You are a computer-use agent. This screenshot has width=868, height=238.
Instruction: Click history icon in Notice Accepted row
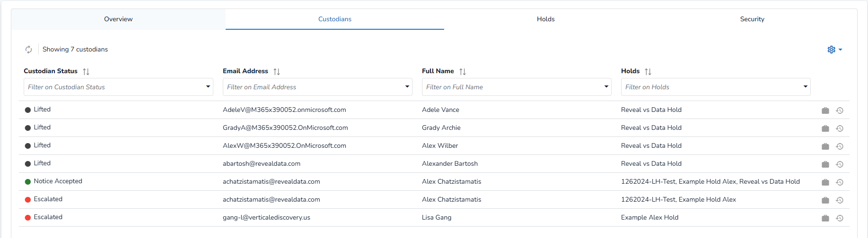[x=840, y=182]
